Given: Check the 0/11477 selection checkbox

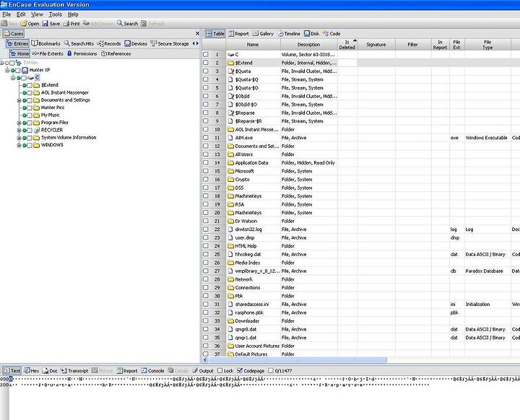Looking at the screenshot, I should tap(271, 371).
